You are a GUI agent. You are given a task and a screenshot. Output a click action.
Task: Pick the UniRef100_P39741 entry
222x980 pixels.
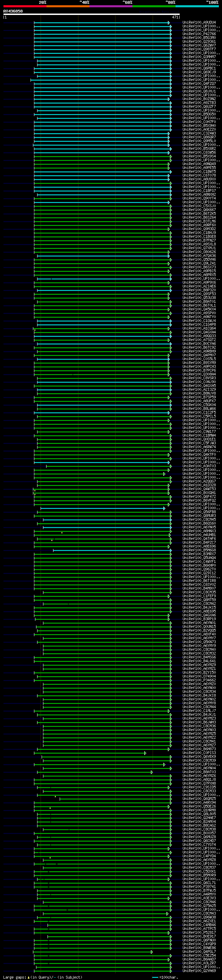pyautogui.click(x=199, y=886)
